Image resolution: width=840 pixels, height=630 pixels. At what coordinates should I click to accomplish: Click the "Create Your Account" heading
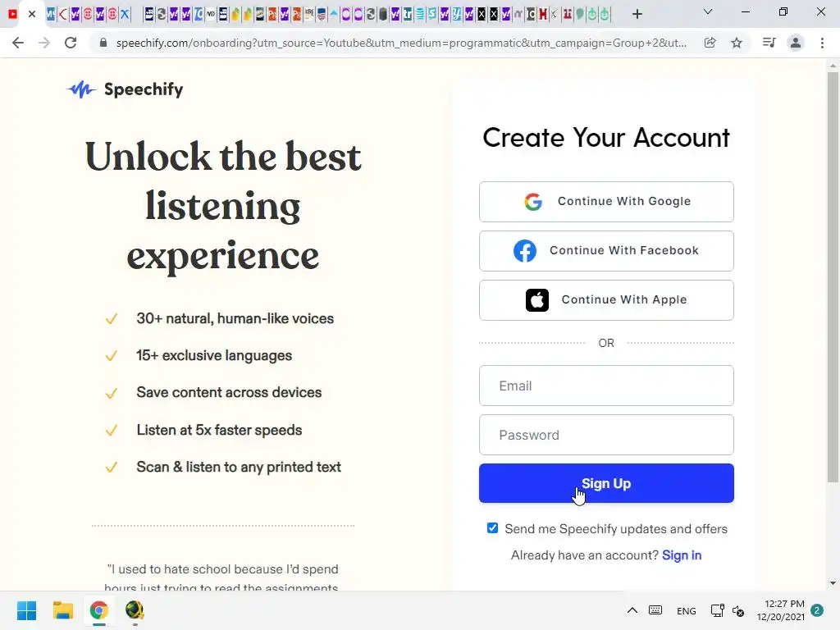click(x=606, y=138)
